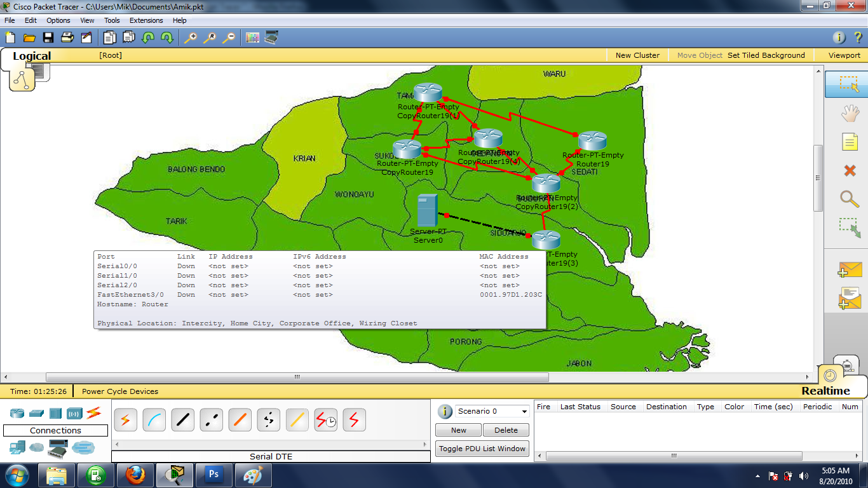Choose the Connections lightning category
The width and height of the screenshot is (868, 488).
93,413
